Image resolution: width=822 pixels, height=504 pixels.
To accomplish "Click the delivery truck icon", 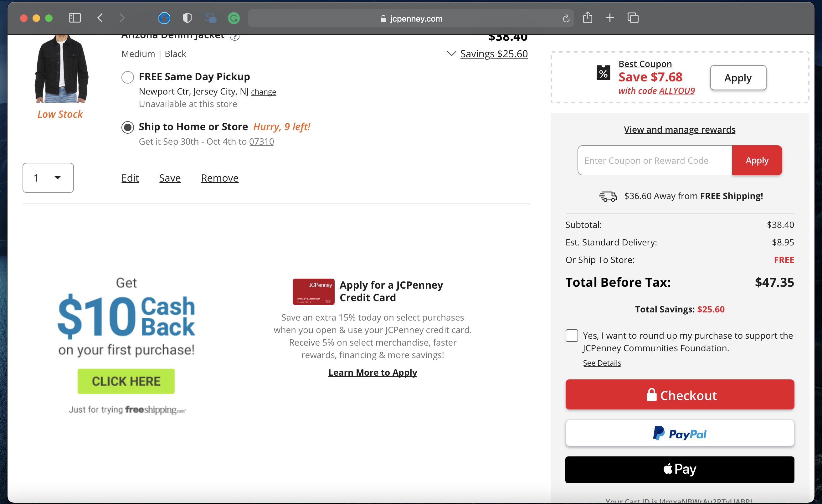I will tap(608, 197).
